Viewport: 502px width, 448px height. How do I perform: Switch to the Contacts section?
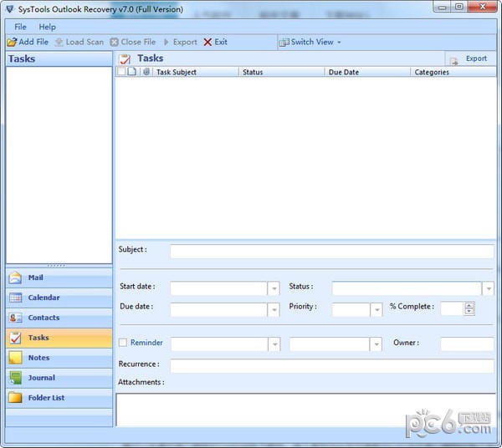pos(59,318)
